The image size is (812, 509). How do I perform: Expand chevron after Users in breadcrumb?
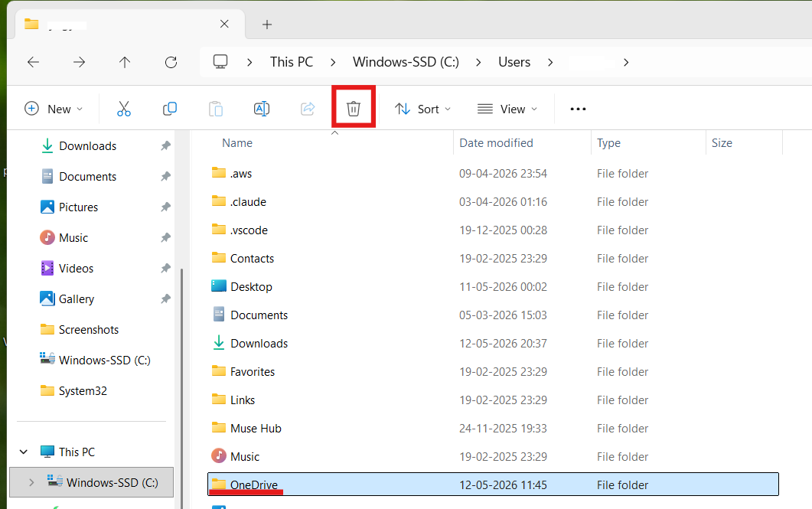pyautogui.click(x=550, y=63)
